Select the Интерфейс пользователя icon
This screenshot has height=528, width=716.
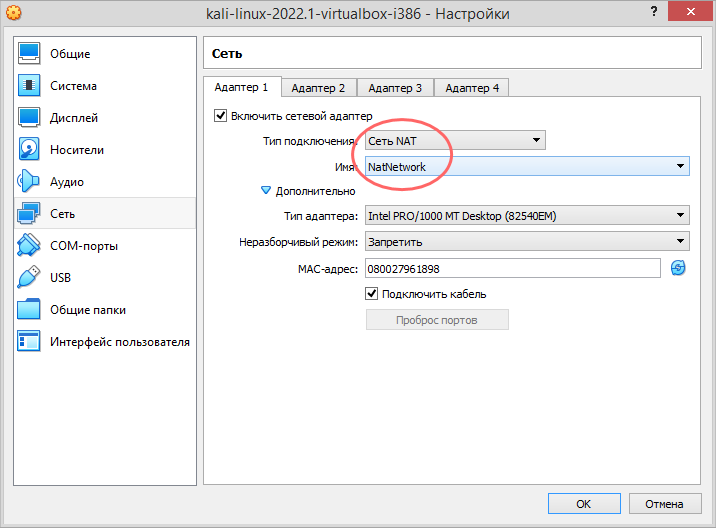pos(29,341)
